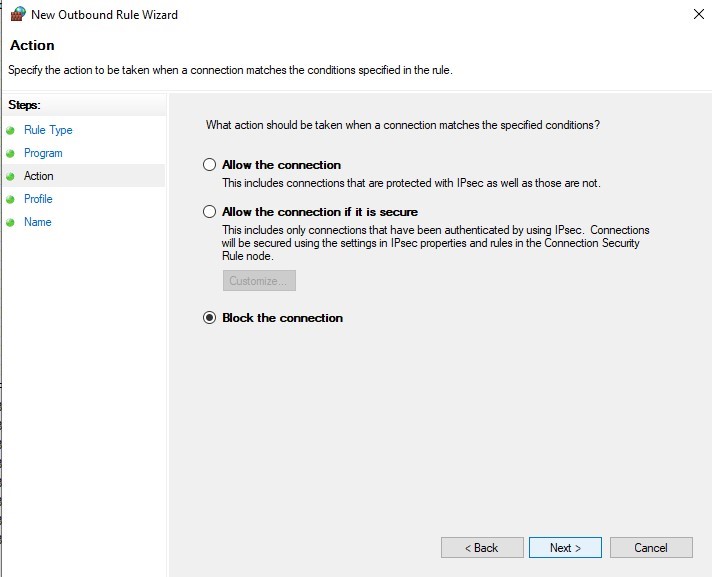Navigate to the Name step
Screen dimensions: 712x577
(x=38, y=222)
